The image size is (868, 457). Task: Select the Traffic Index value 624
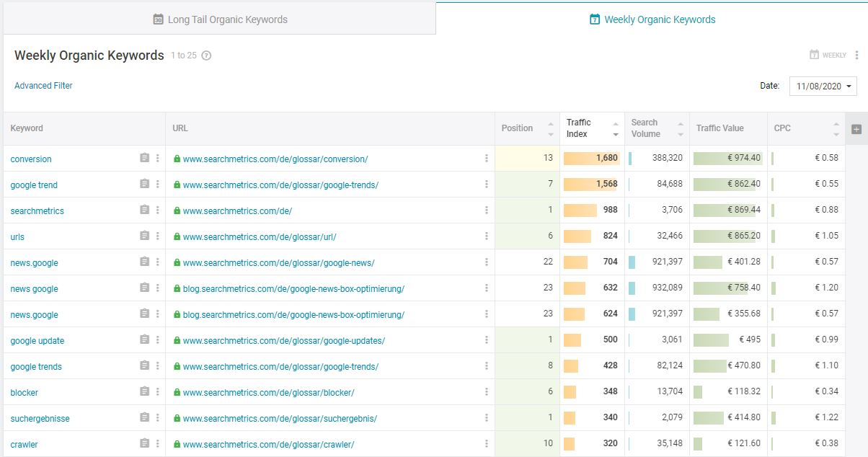point(611,314)
